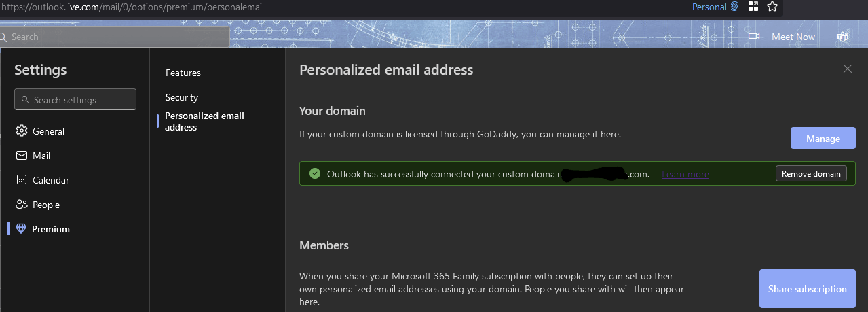This screenshot has height=312, width=868.
Task: Launch Teams from the header icon
Action: [x=843, y=37]
